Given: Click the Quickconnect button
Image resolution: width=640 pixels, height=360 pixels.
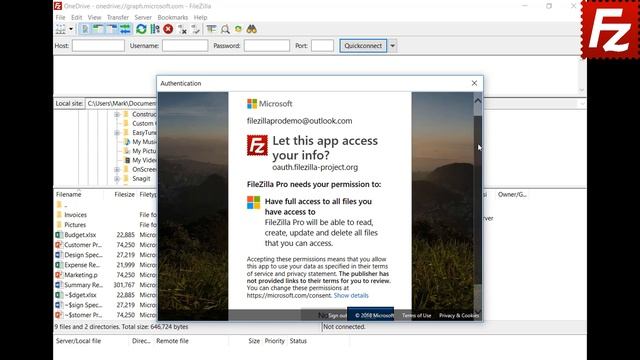Looking at the screenshot, I should coord(363,46).
